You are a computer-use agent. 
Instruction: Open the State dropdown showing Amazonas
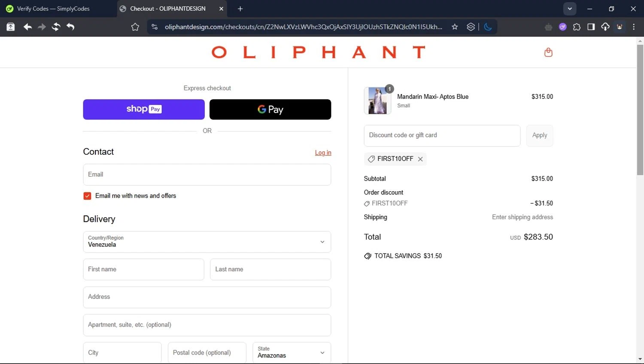292,352
